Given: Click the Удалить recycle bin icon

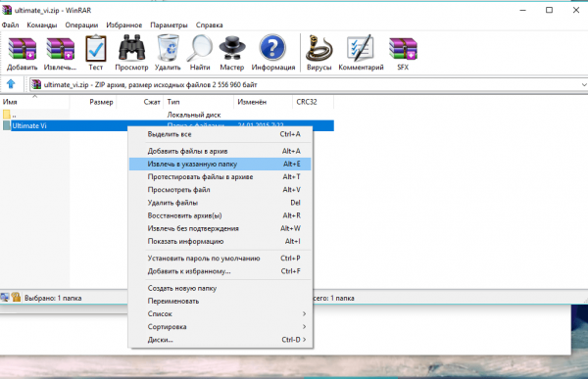Looking at the screenshot, I should click(x=168, y=53).
